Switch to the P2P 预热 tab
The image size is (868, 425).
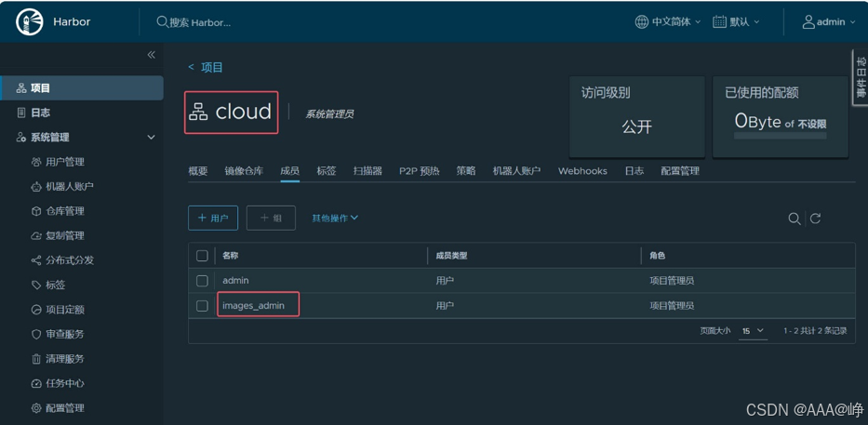coord(420,171)
